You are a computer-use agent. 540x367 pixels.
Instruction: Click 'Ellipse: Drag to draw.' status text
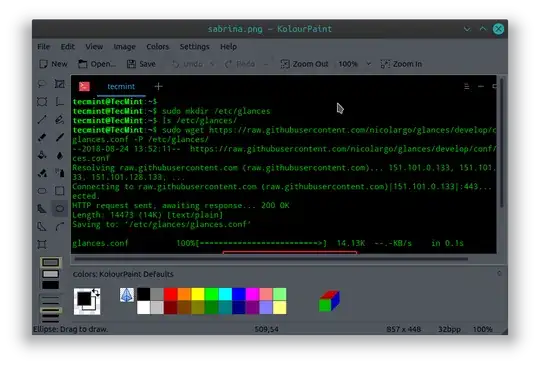pos(70,329)
